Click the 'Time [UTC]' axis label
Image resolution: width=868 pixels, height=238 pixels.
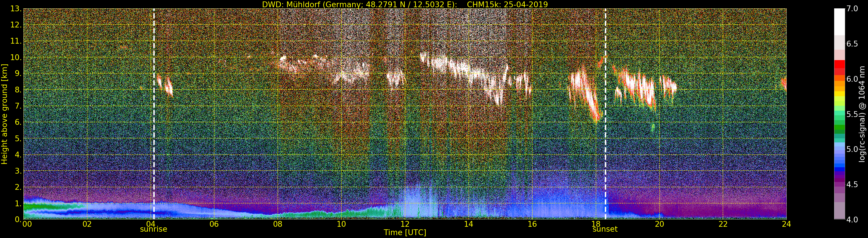pos(405,233)
